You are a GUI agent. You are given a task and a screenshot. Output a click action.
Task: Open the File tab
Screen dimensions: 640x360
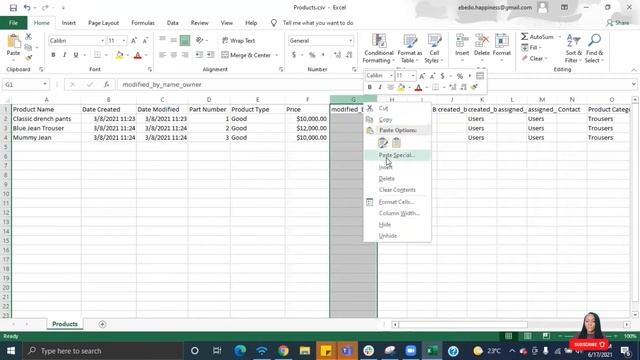pyautogui.click(x=13, y=23)
